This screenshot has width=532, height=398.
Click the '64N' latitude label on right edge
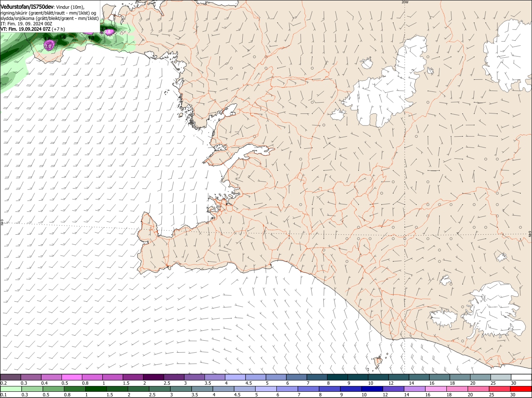tap(530, 235)
